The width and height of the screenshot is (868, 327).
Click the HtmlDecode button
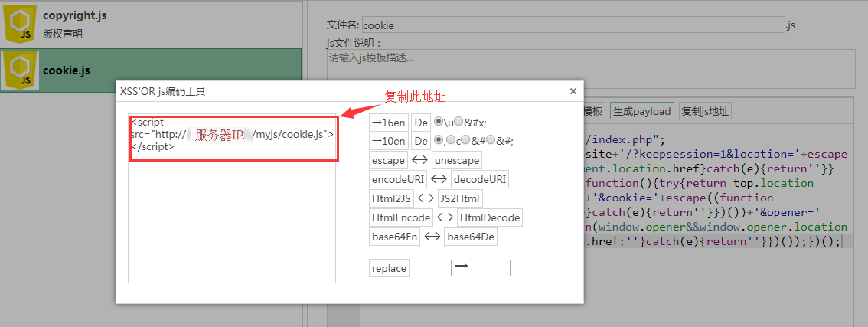click(x=490, y=217)
